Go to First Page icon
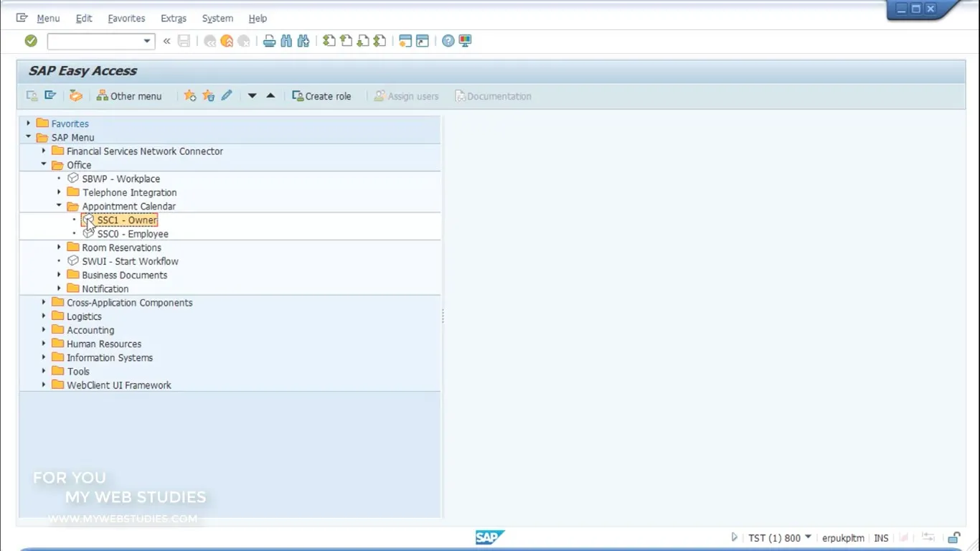 click(329, 41)
